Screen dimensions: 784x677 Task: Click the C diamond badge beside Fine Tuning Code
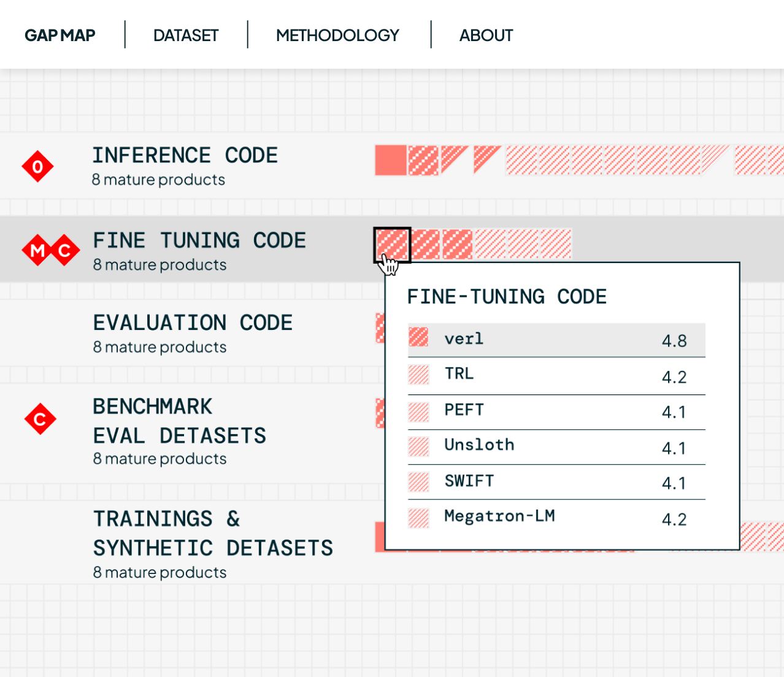click(64, 250)
